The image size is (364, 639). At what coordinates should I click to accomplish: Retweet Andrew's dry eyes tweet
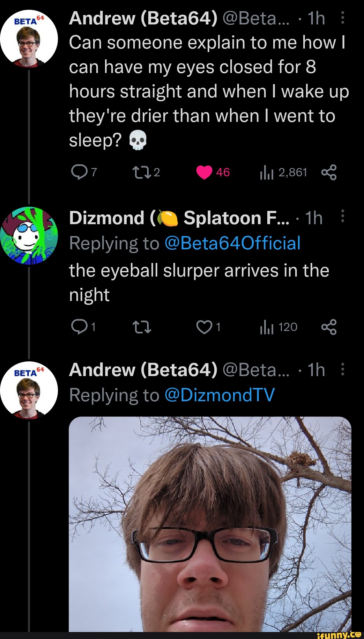pos(141,172)
